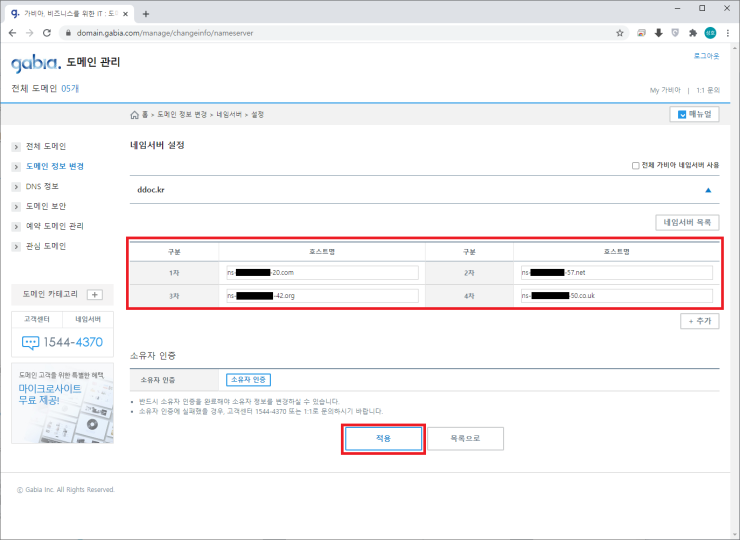The image size is (740, 540).
Task: Click the 적용 apply button
Action: 384,438
